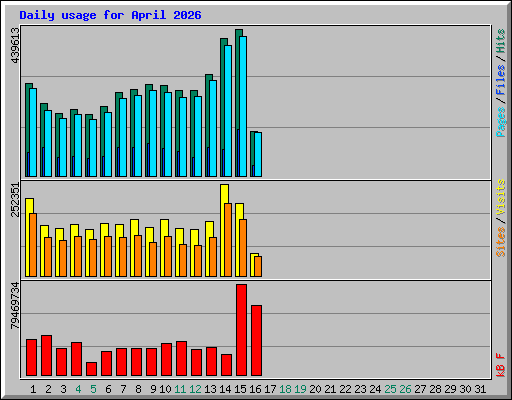The height and width of the screenshot is (400, 512).
Task: Click day 29 on the x-axis
Action: point(450,389)
